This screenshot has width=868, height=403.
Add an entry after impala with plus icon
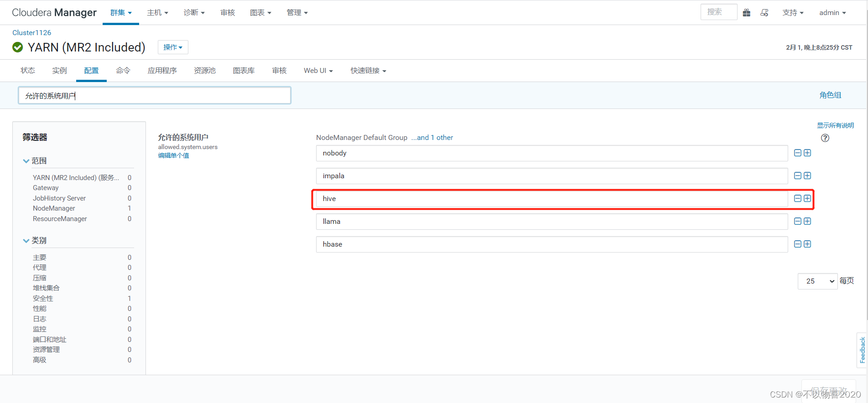(x=807, y=176)
